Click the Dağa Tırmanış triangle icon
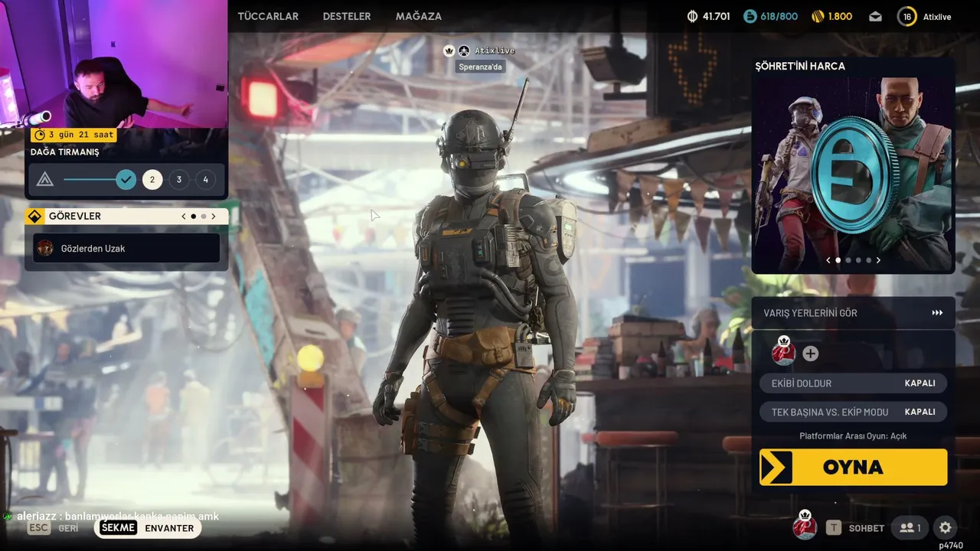 tap(45, 180)
